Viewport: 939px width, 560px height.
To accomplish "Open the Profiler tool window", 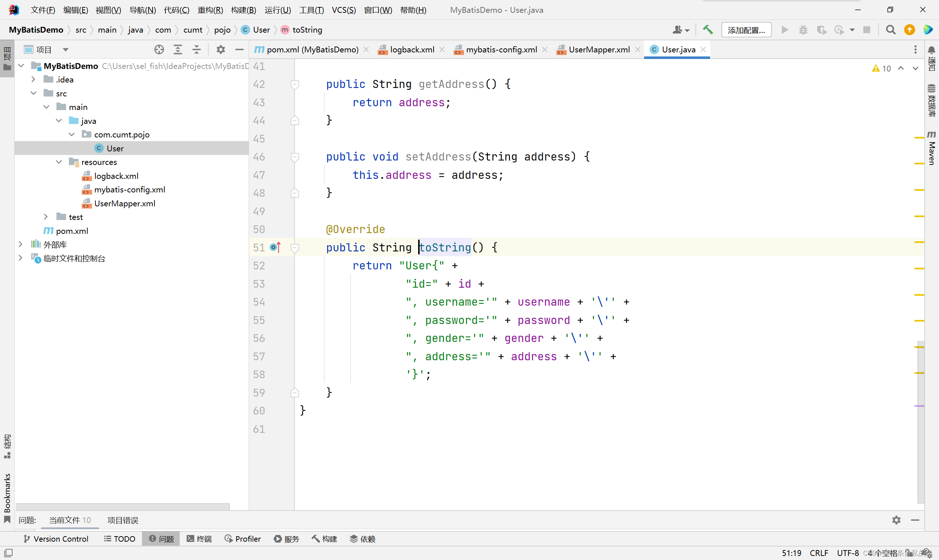I will coord(243,539).
